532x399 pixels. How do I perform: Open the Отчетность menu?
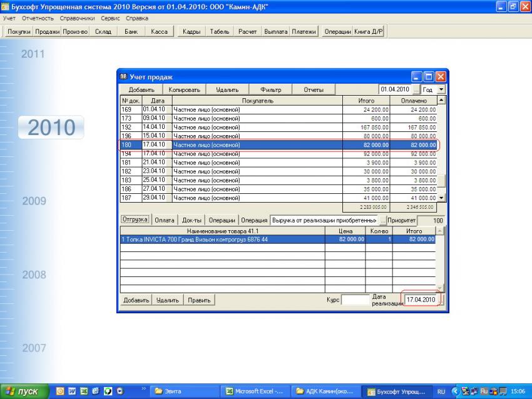point(38,18)
